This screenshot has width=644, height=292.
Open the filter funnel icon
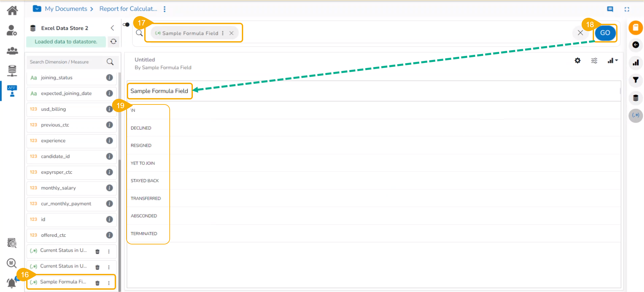(636, 80)
